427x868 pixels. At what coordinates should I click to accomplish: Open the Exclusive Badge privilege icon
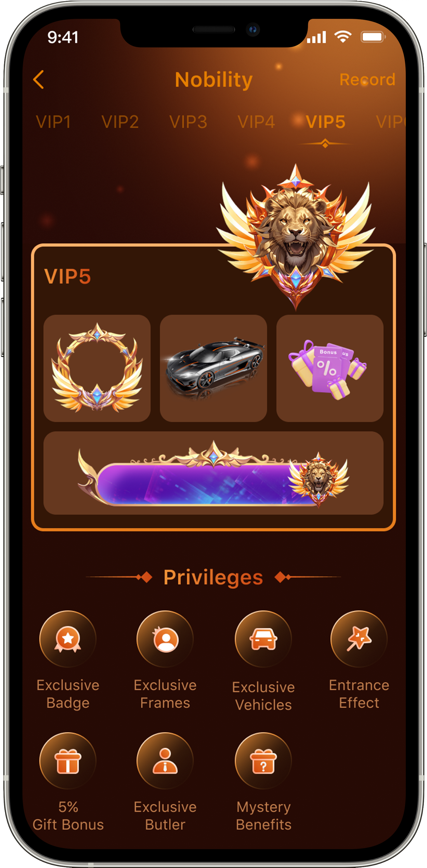68,639
